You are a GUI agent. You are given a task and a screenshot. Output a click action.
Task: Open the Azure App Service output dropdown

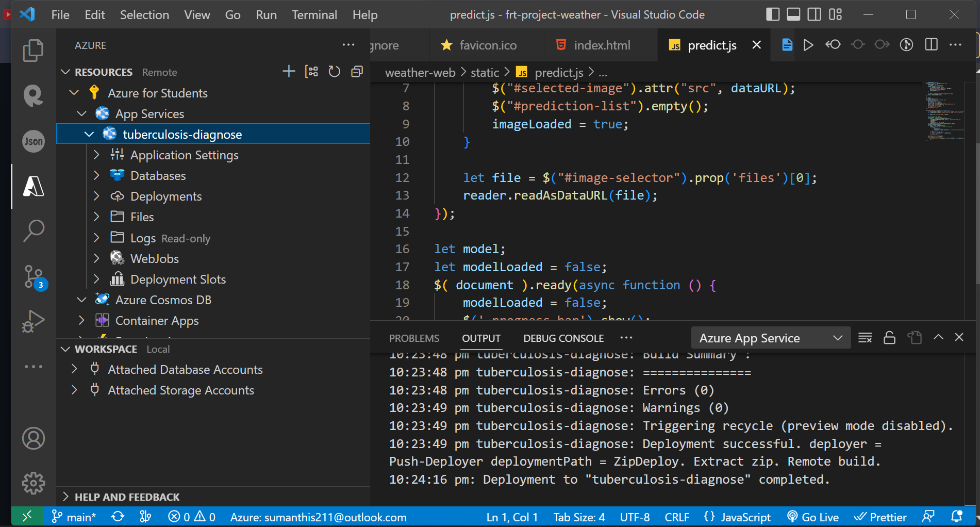click(x=770, y=338)
